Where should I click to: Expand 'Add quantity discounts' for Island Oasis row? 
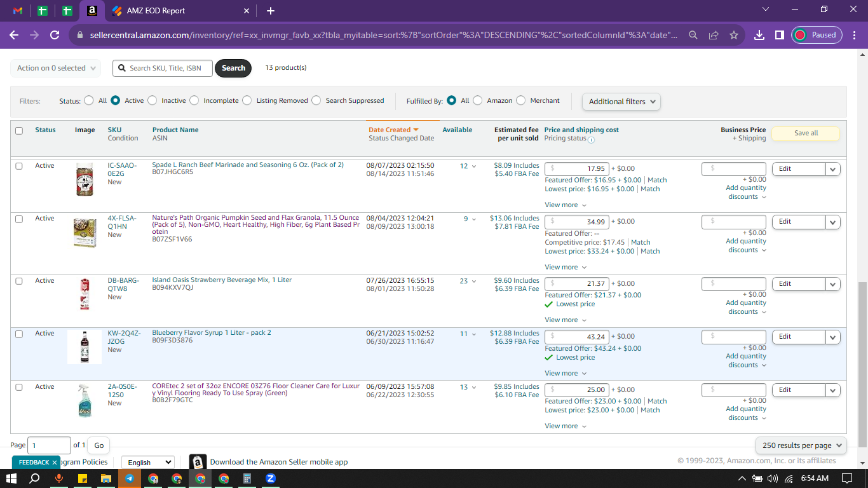pos(746,307)
